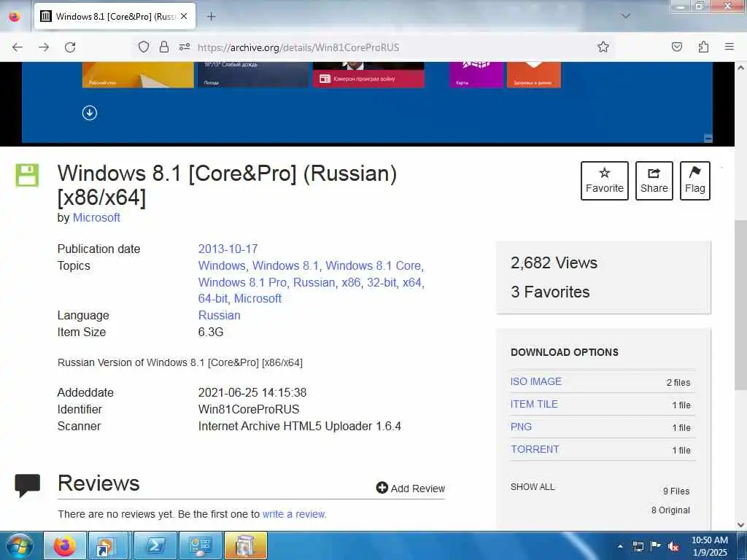Open network tray icon

(638, 546)
